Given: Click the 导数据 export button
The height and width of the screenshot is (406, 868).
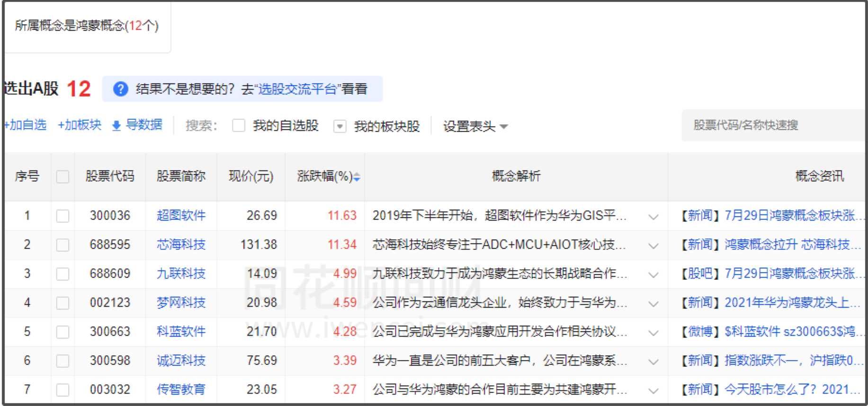Looking at the screenshot, I should click(x=137, y=125).
